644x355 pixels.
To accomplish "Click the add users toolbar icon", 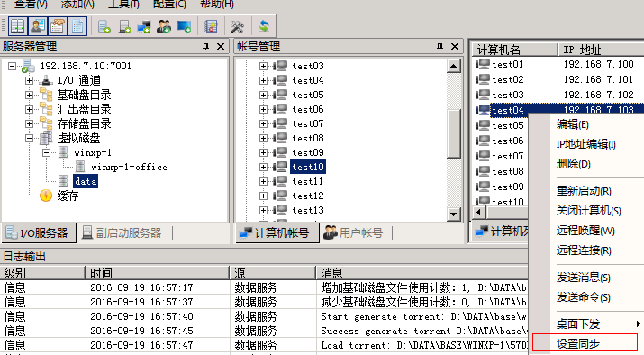I will pyautogui.click(x=164, y=27).
